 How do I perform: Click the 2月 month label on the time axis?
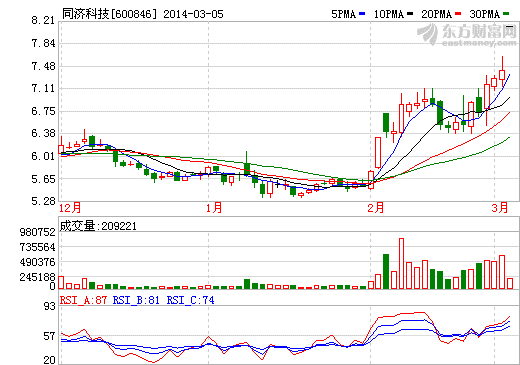point(376,208)
